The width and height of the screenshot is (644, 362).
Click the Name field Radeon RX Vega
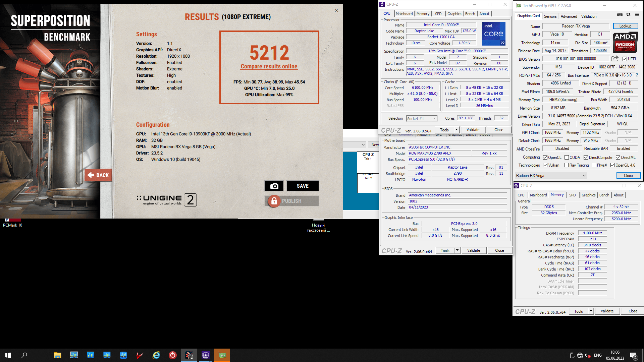pyautogui.click(x=576, y=26)
